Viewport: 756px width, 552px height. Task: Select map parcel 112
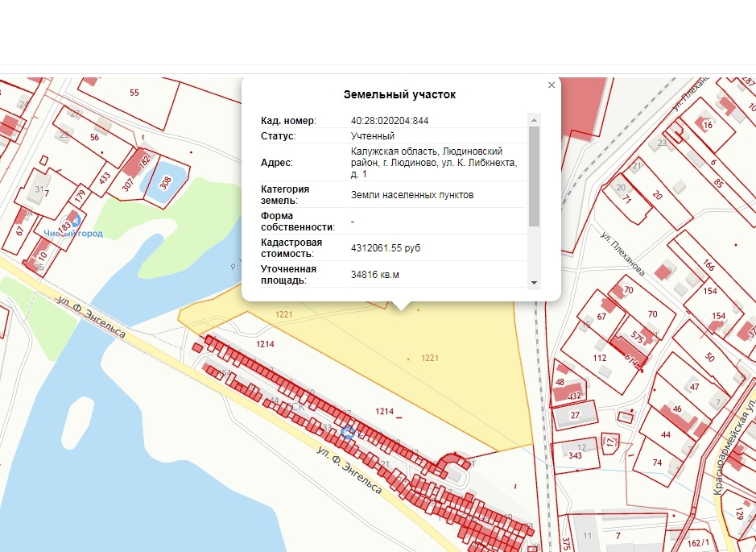click(600, 358)
